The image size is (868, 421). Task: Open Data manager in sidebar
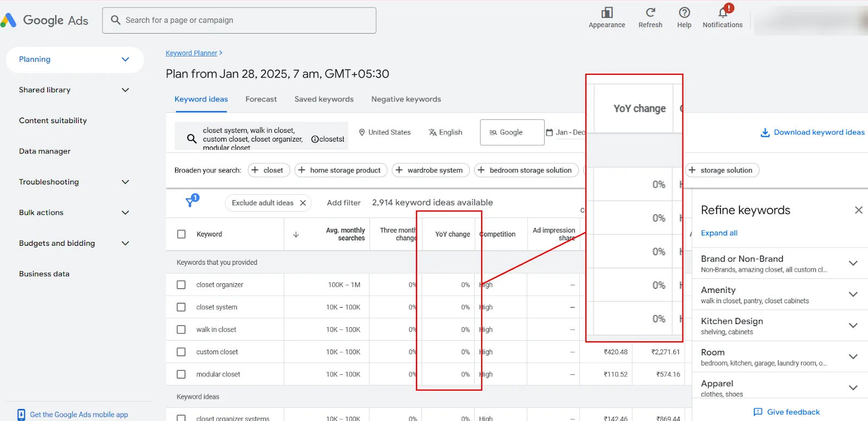[x=44, y=151]
